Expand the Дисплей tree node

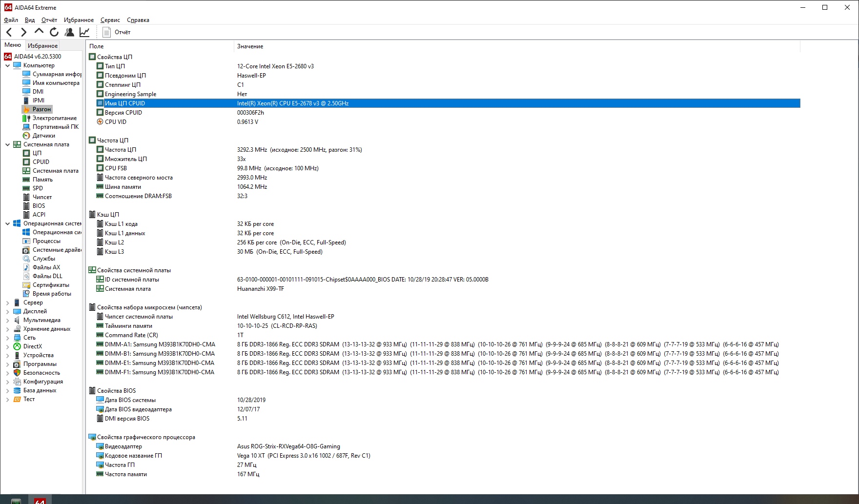[7, 311]
